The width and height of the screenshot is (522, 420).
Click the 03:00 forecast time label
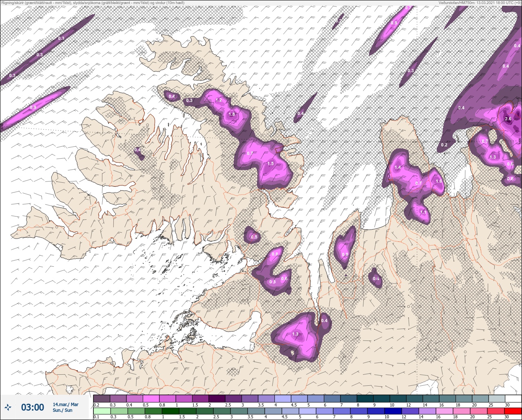(33, 407)
